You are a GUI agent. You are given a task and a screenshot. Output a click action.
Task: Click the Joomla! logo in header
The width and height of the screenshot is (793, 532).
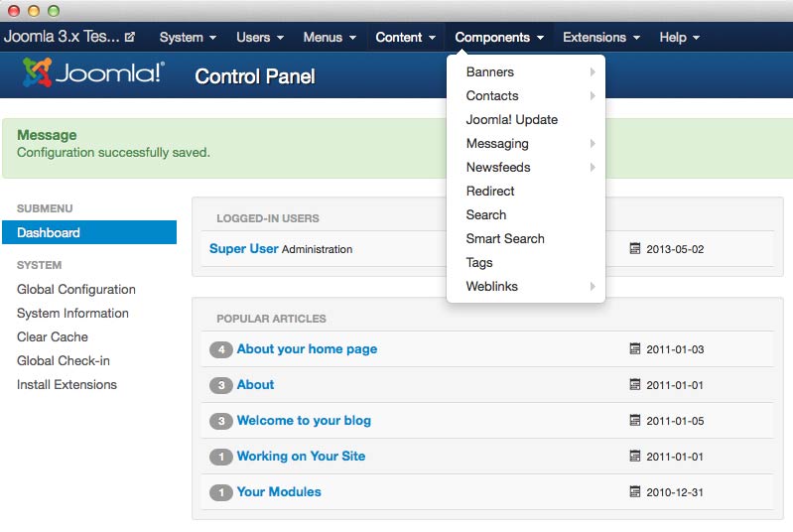93,73
